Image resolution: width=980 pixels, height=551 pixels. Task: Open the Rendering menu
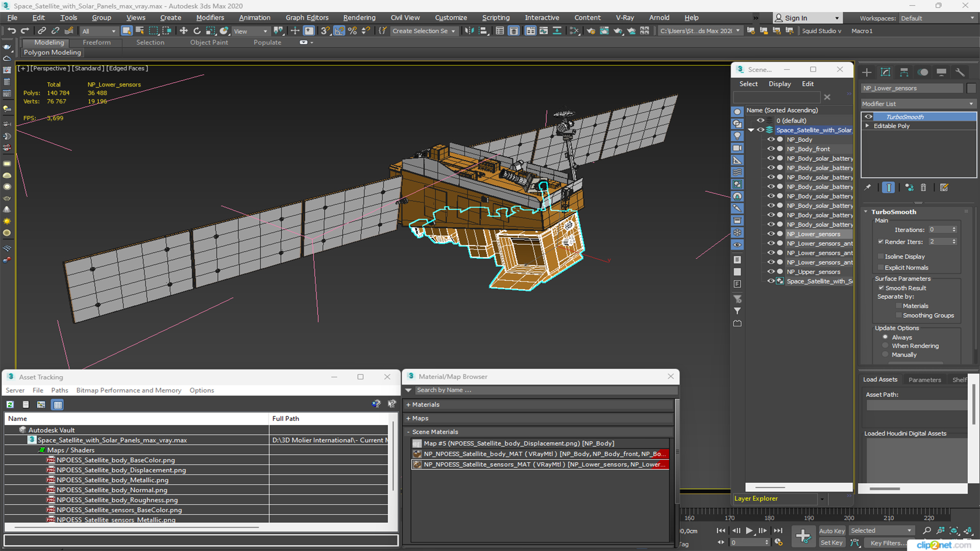tap(359, 18)
